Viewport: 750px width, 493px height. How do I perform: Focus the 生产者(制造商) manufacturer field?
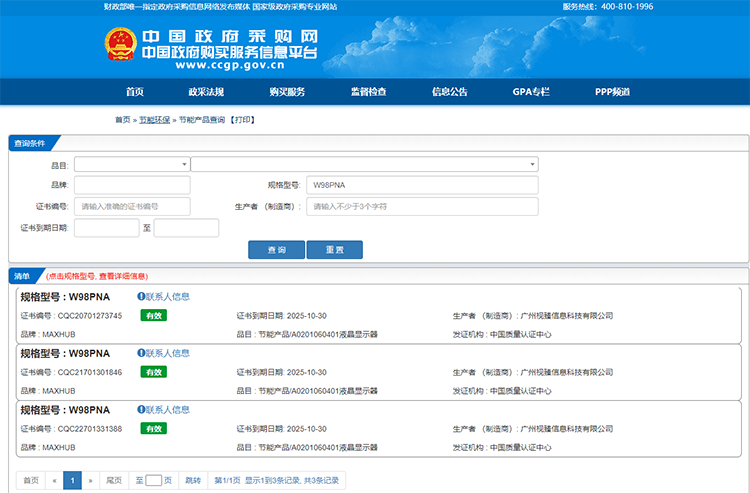422,207
